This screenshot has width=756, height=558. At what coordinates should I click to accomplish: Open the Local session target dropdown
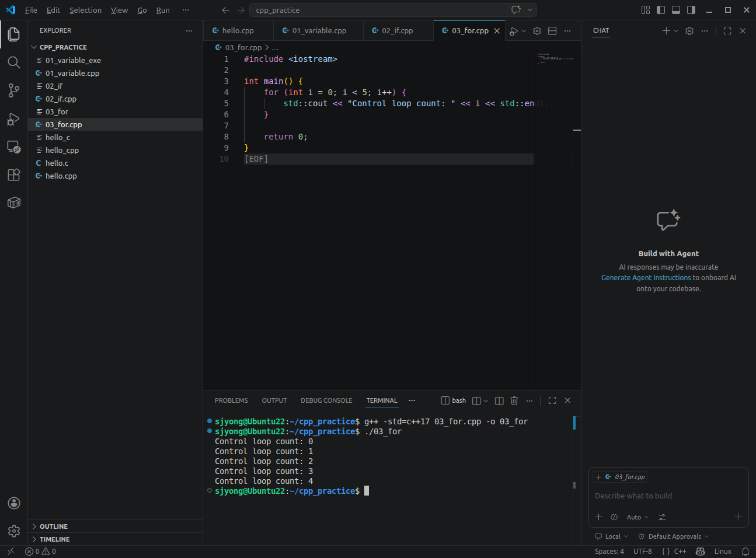tap(611, 536)
